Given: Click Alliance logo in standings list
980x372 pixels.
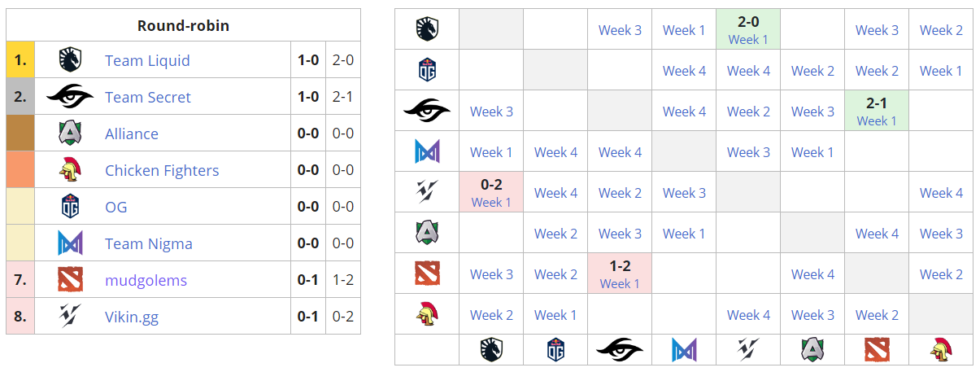Looking at the screenshot, I should [71, 133].
